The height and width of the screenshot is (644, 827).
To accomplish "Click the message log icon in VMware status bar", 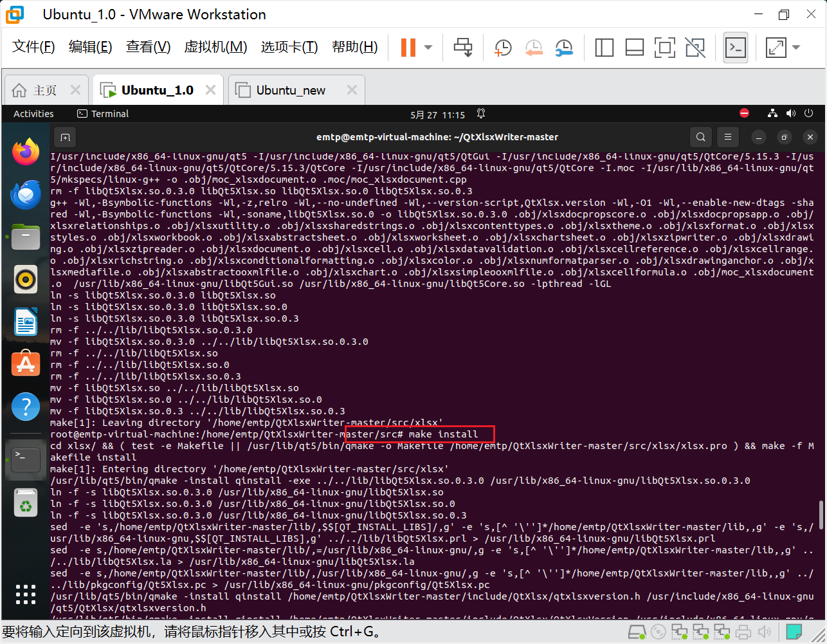I will [x=794, y=632].
